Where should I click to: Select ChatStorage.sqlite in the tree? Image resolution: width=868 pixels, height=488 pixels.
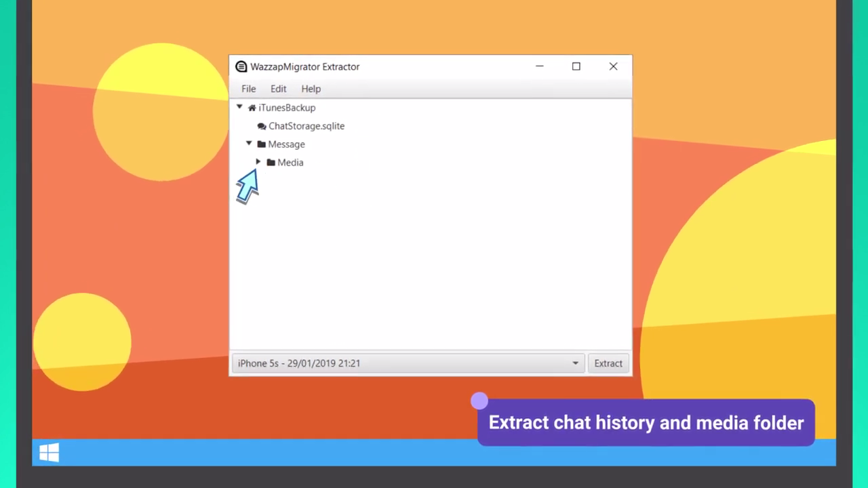pos(307,126)
